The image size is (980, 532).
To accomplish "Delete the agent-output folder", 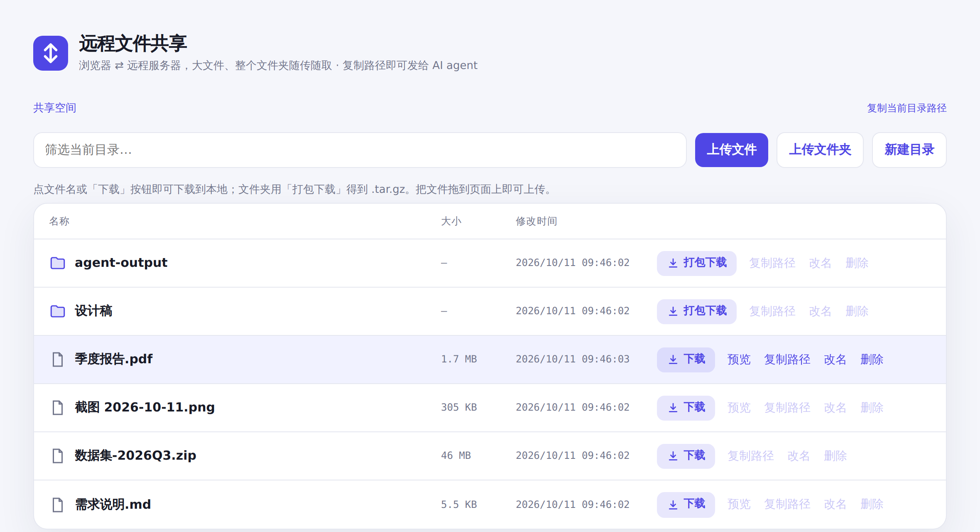I will [x=857, y=263].
